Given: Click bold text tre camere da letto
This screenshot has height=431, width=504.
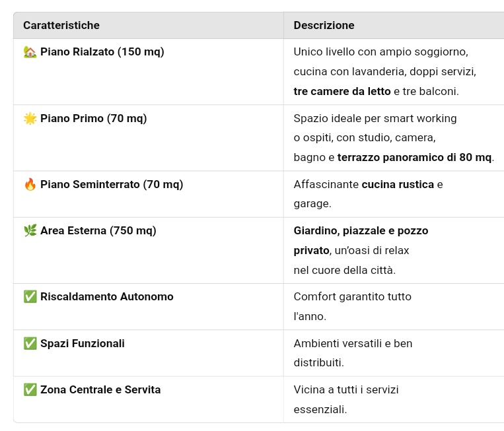Looking at the screenshot, I should coord(342,92).
